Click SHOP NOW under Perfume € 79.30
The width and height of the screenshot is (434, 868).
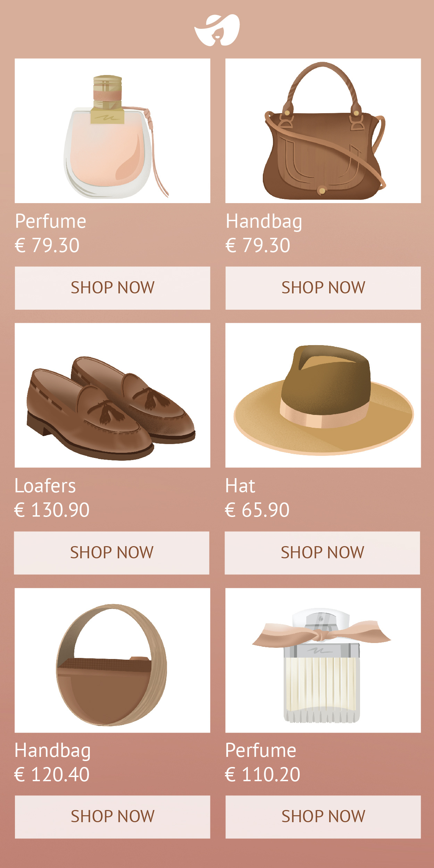112,288
